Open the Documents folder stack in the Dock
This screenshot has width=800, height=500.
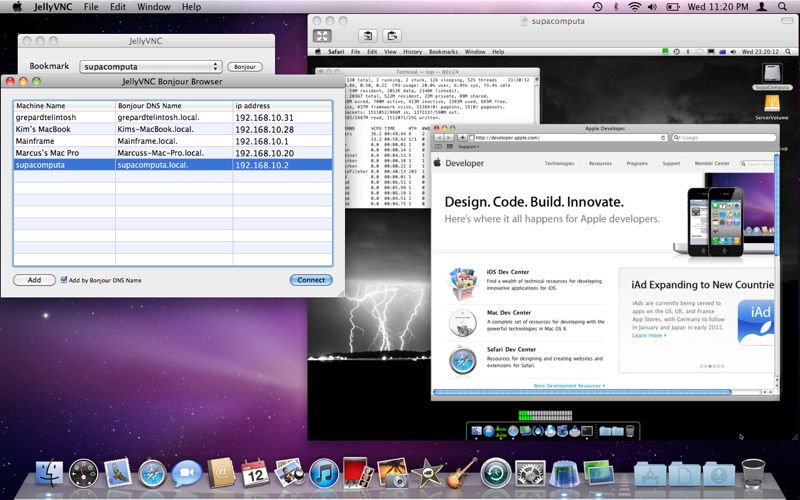pyautogui.click(x=684, y=474)
